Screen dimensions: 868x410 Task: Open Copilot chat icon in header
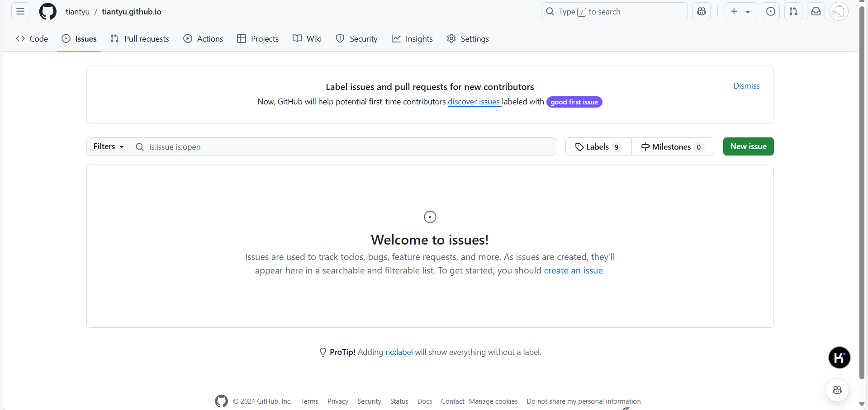pos(702,11)
